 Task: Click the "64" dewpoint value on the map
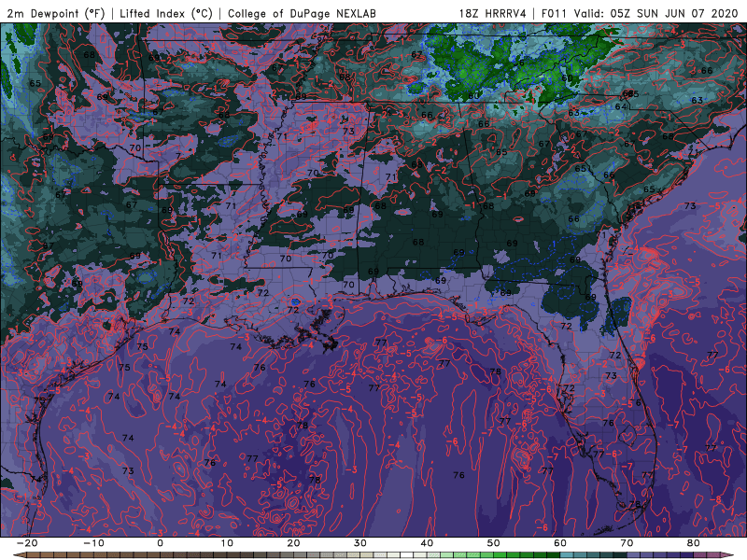pos(620,106)
